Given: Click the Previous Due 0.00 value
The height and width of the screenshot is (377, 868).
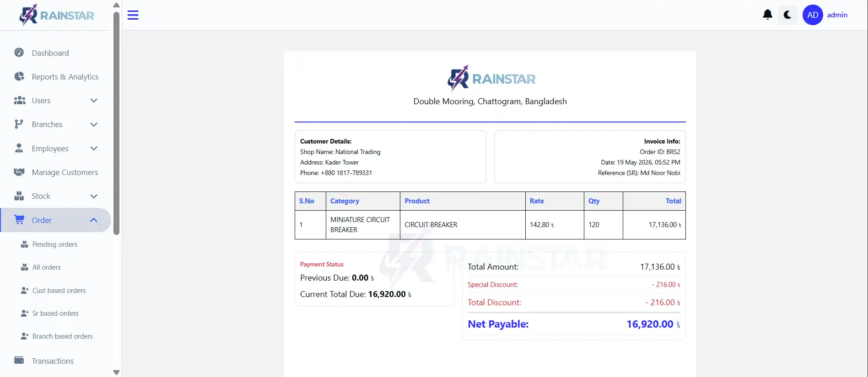Looking at the screenshot, I should [x=363, y=277].
